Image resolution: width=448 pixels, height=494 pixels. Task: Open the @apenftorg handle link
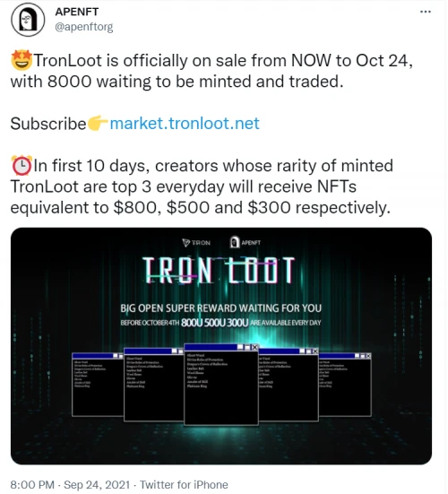84,27
